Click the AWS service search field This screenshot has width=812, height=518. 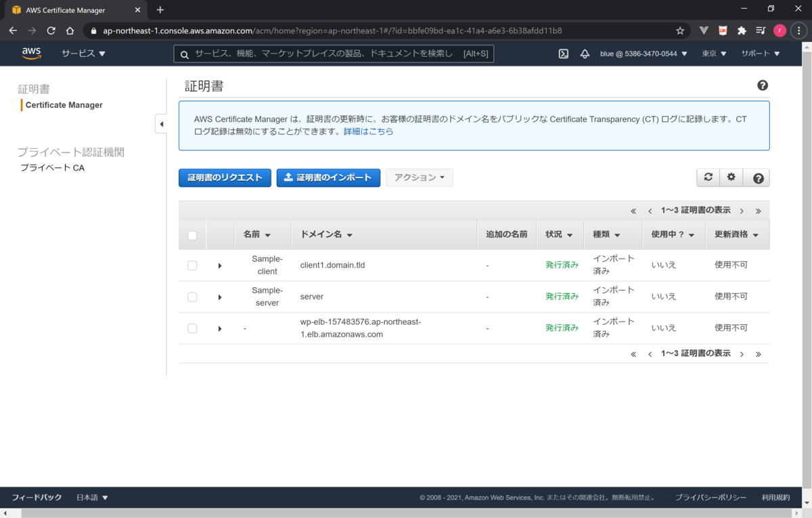(x=334, y=53)
